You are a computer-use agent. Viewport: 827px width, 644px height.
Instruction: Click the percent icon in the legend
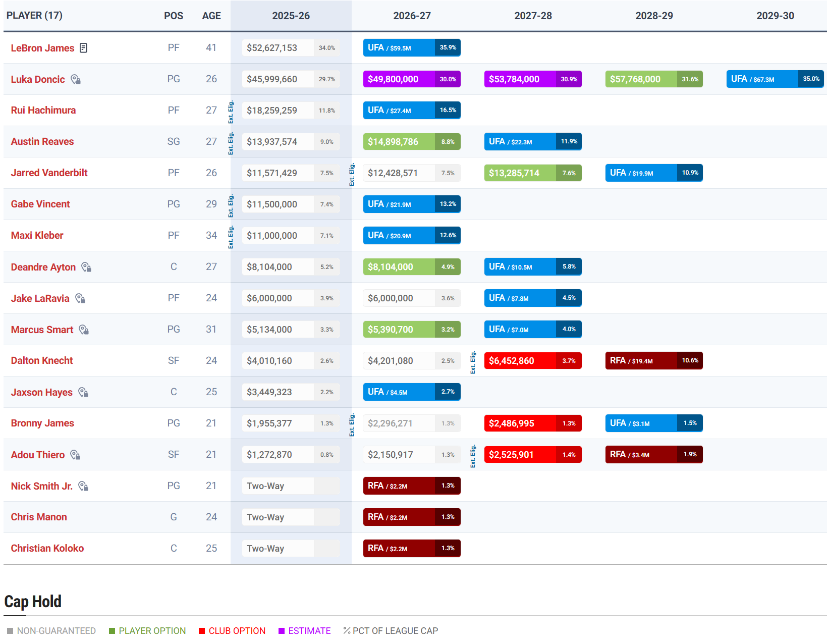pos(347,630)
